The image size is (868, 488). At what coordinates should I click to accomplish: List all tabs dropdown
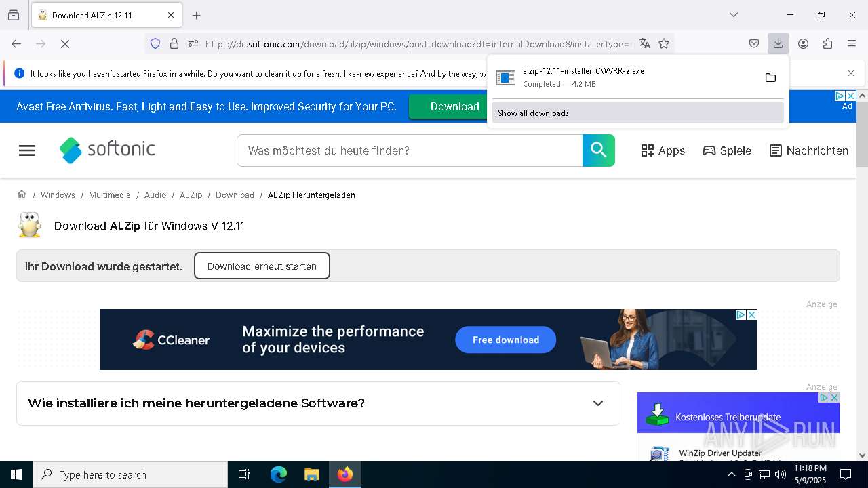pos(734,15)
